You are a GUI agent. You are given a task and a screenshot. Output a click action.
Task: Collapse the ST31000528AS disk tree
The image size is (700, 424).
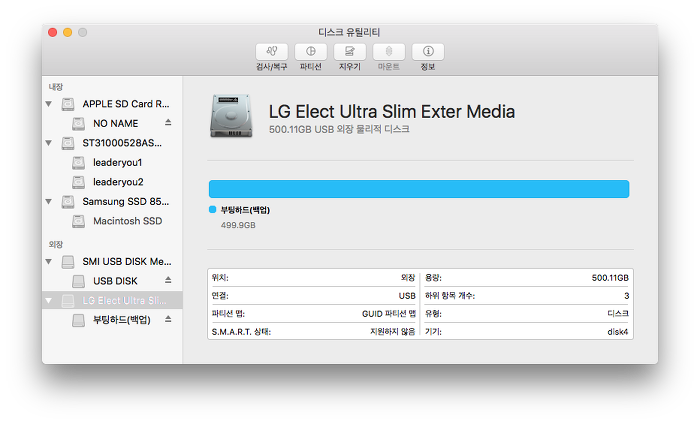[49, 143]
